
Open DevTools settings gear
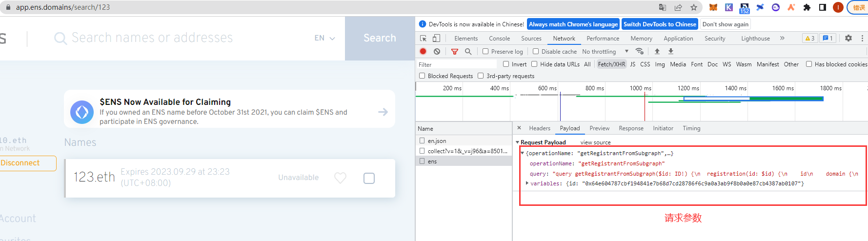click(848, 38)
